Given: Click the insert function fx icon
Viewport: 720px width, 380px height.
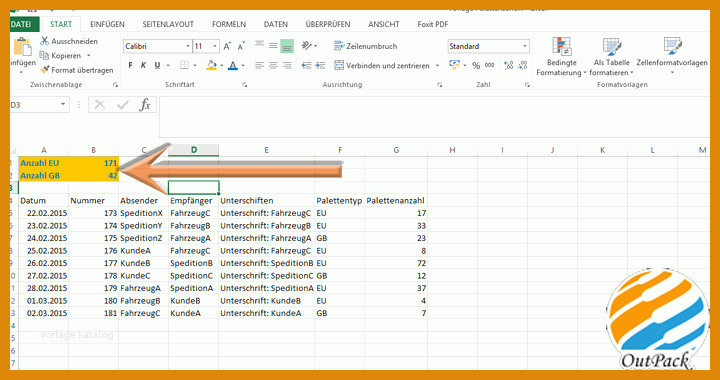Looking at the screenshot, I should click(x=145, y=105).
